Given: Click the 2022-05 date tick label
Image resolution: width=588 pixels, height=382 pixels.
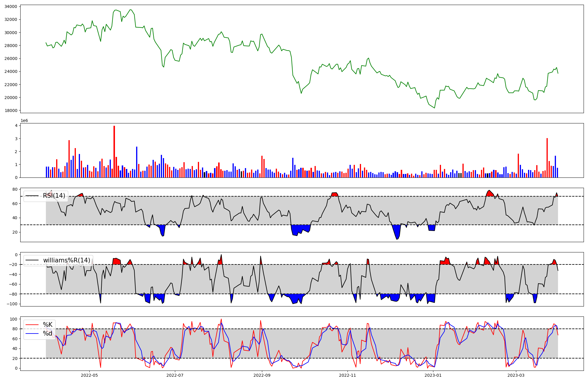Looking at the screenshot, I should tap(89, 375).
